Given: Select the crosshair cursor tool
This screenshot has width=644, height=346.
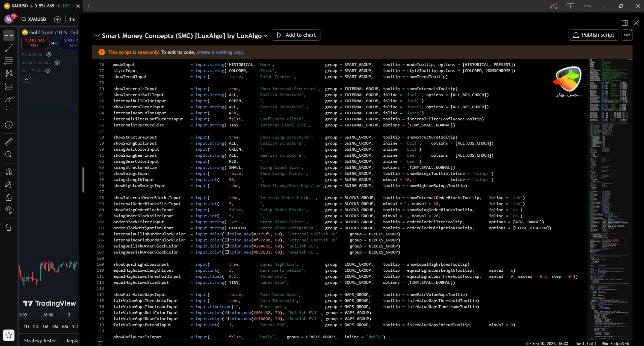Looking at the screenshot, I should coord(9,35).
